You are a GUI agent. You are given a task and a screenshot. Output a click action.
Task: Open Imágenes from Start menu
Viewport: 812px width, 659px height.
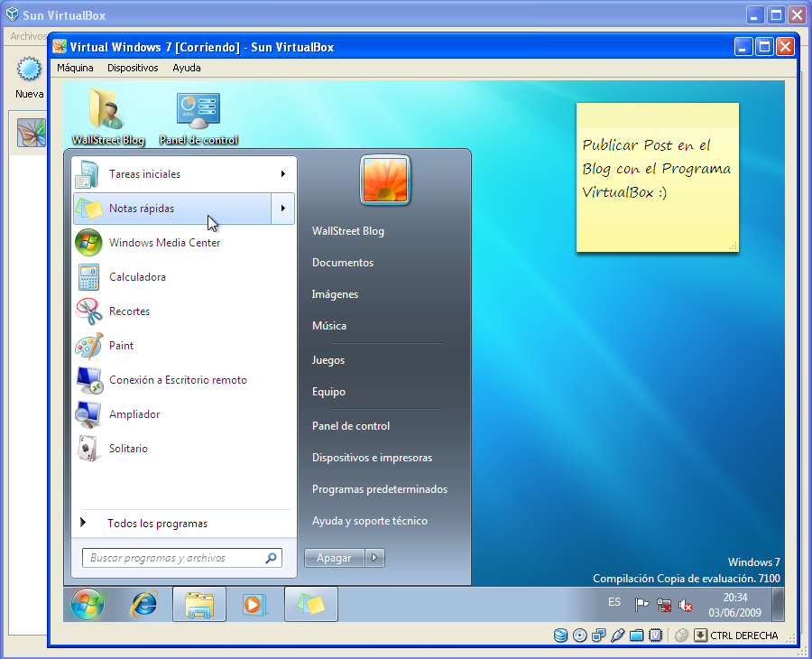point(335,294)
